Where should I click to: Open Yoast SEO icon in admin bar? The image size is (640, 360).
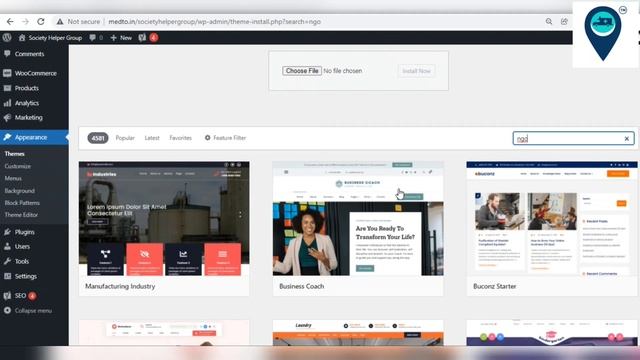coord(142,38)
